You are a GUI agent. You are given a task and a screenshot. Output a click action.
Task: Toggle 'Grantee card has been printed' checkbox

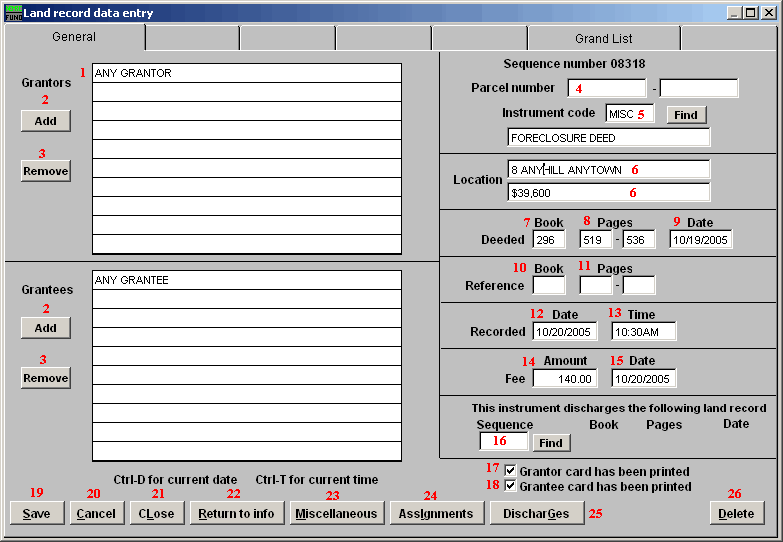point(511,486)
